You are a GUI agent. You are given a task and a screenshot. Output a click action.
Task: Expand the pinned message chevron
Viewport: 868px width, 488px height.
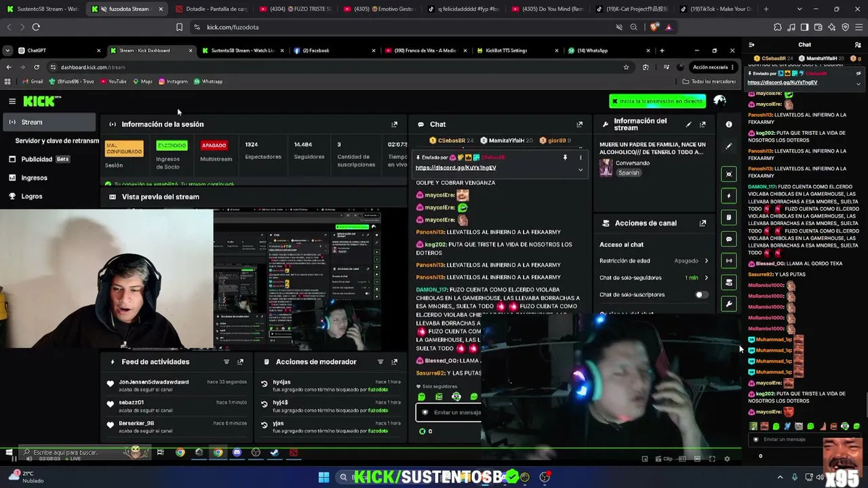[580, 169]
